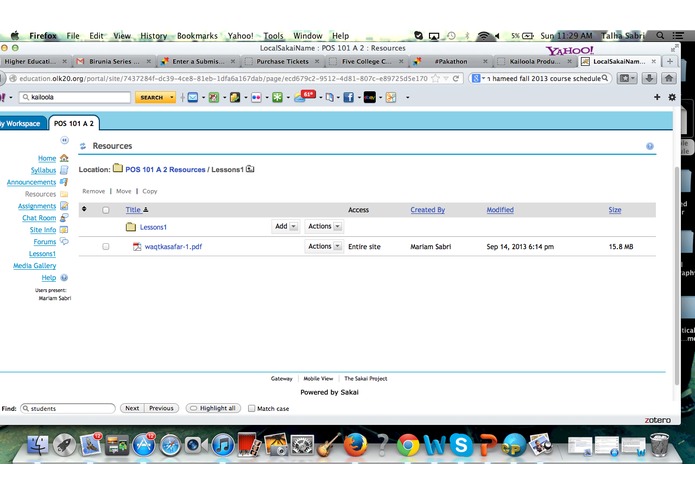This screenshot has width=695, height=494.
Task: Enable the Match case checkbox
Action: tap(251, 408)
